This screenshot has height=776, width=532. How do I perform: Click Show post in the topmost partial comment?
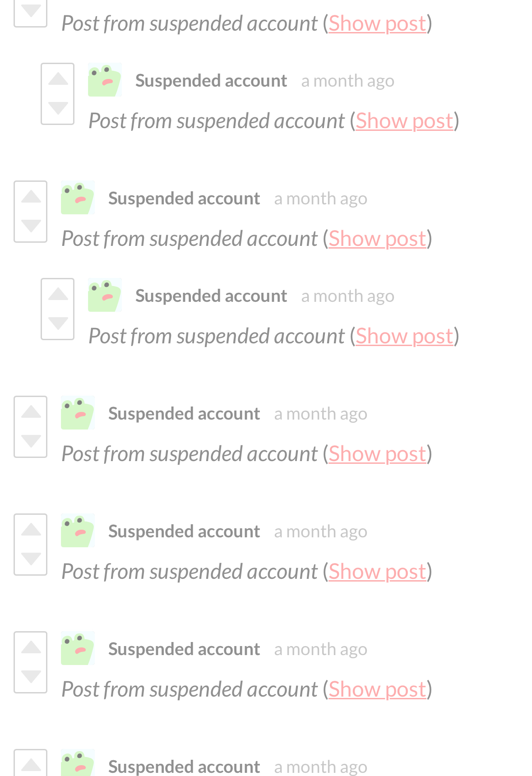[377, 23]
